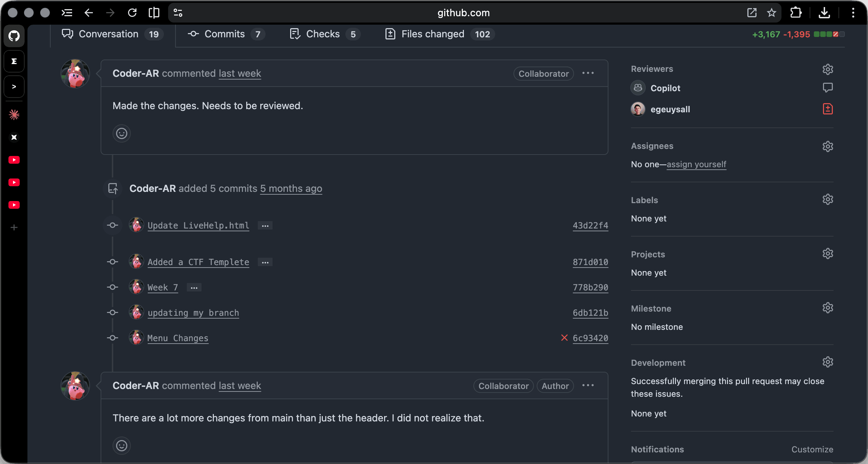Bookmark page with the star icon
This screenshot has width=868, height=464.
click(772, 13)
